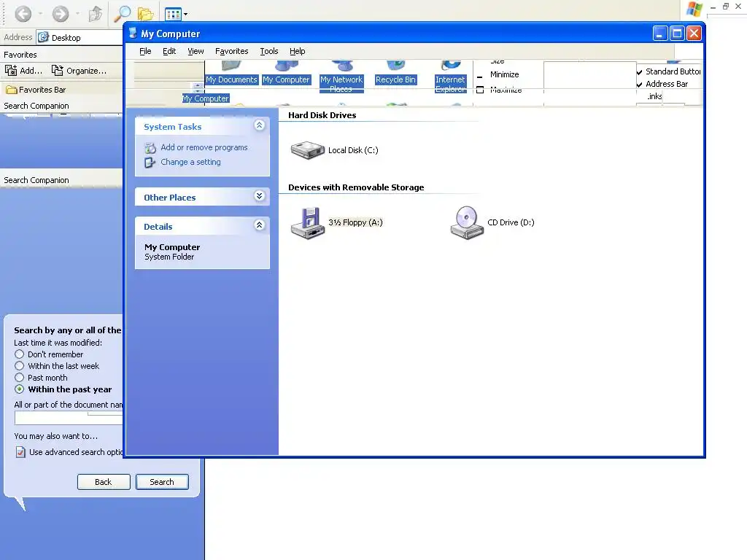Open the Help menu in My Computer

click(298, 51)
